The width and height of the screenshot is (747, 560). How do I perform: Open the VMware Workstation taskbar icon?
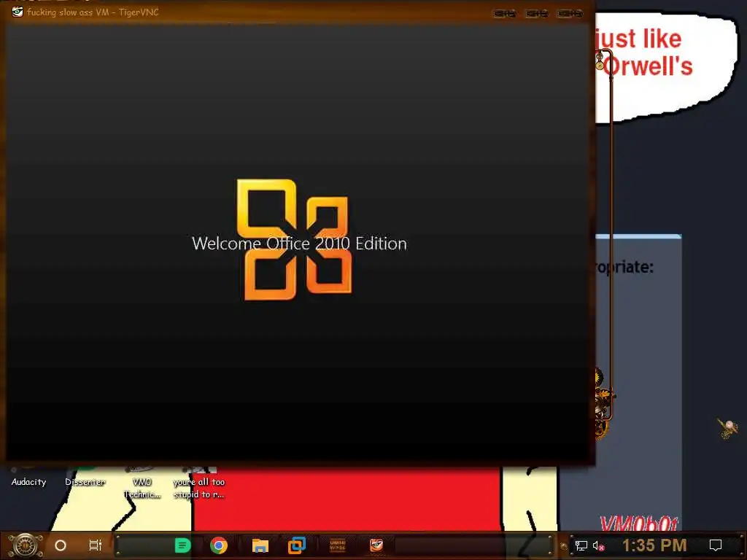tap(296, 545)
